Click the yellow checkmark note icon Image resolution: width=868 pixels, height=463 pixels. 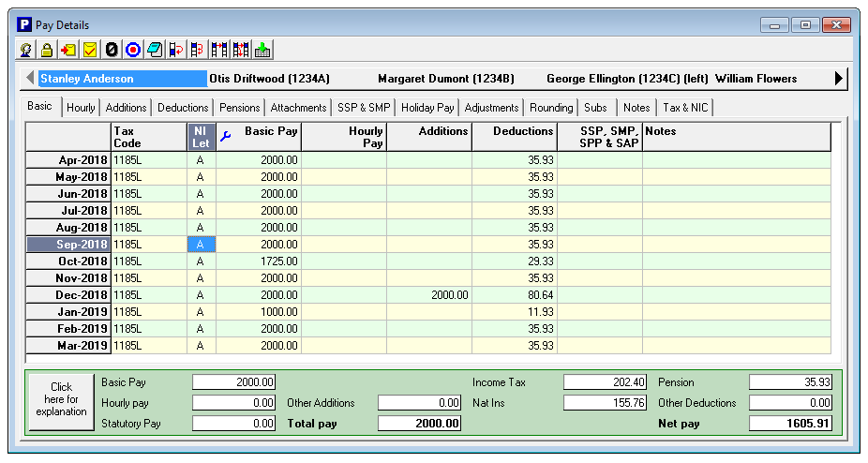point(90,50)
